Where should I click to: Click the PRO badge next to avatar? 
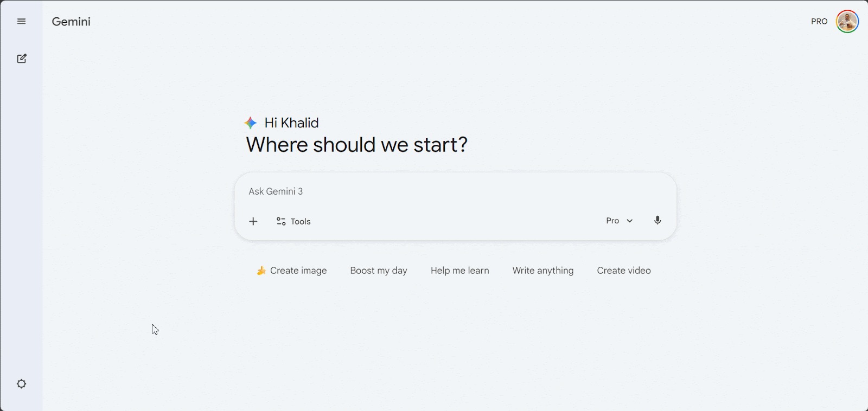(819, 22)
